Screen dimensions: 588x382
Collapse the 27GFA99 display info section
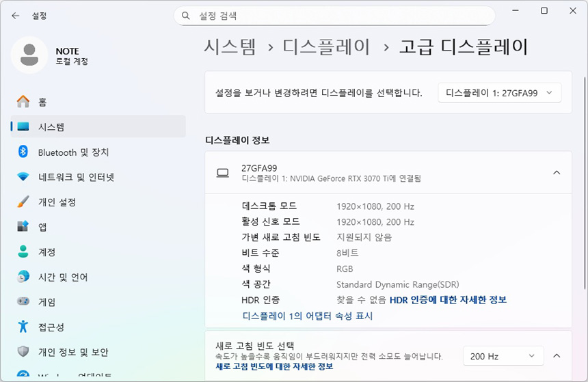point(557,173)
